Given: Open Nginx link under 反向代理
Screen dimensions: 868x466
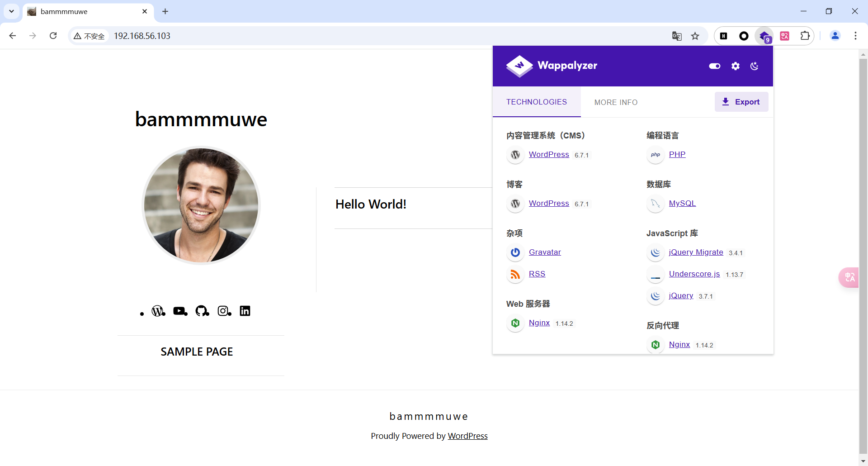Looking at the screenshot, I should coord(679,344).
